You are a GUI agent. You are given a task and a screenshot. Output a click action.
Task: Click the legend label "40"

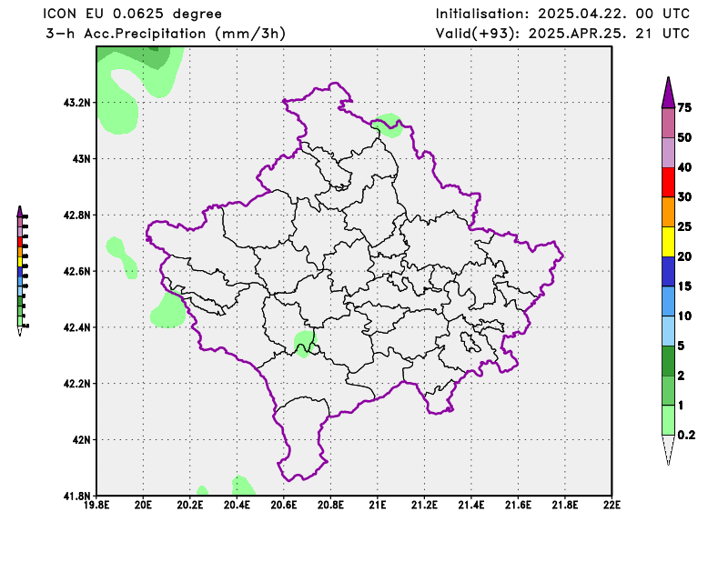click(x=684, y=167)
